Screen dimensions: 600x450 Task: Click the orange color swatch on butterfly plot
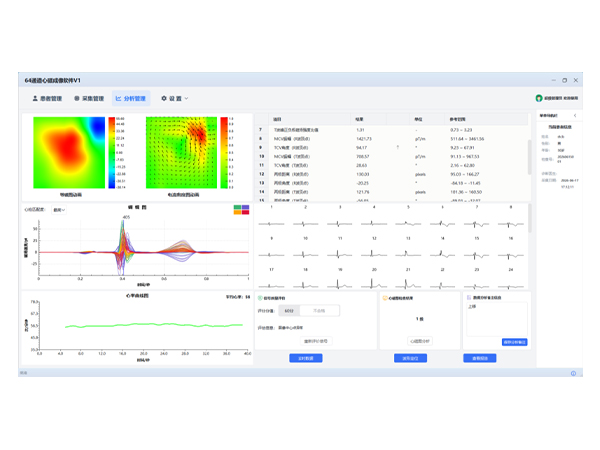pos(238,212)
